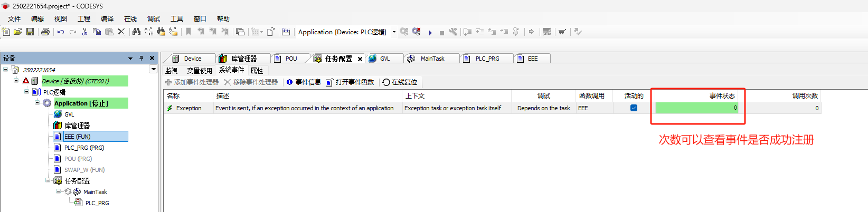Open the 帮助 menu
Viewport: 868px width, 212px height.
tap(223, 18)
